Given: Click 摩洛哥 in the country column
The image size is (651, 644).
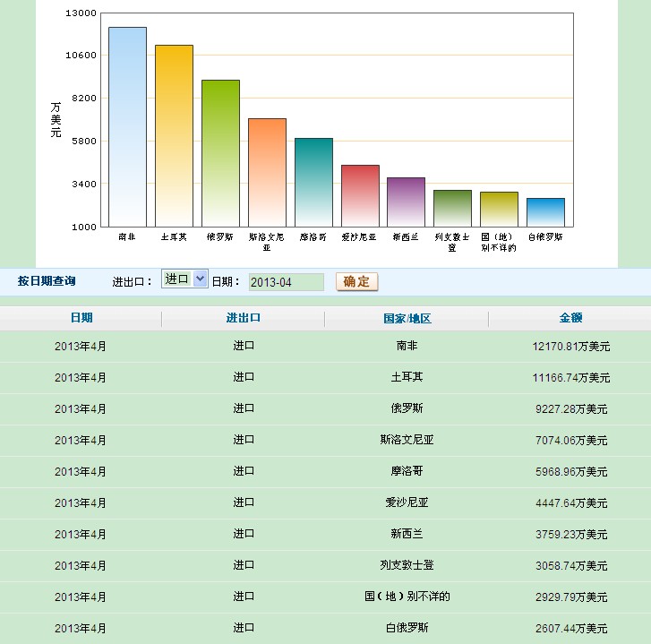Looking at the screenshot, I should point(407,471).
